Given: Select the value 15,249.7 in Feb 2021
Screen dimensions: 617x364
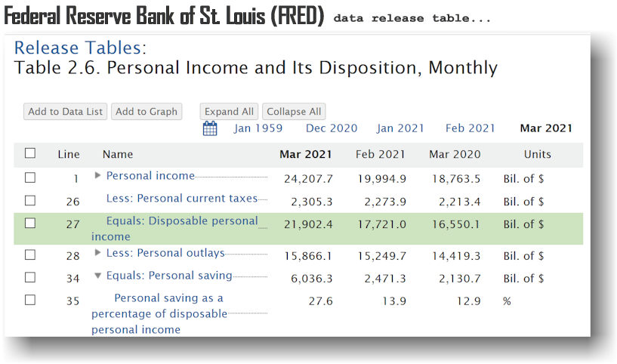Looking at the screenshot, I should [381, 256].
